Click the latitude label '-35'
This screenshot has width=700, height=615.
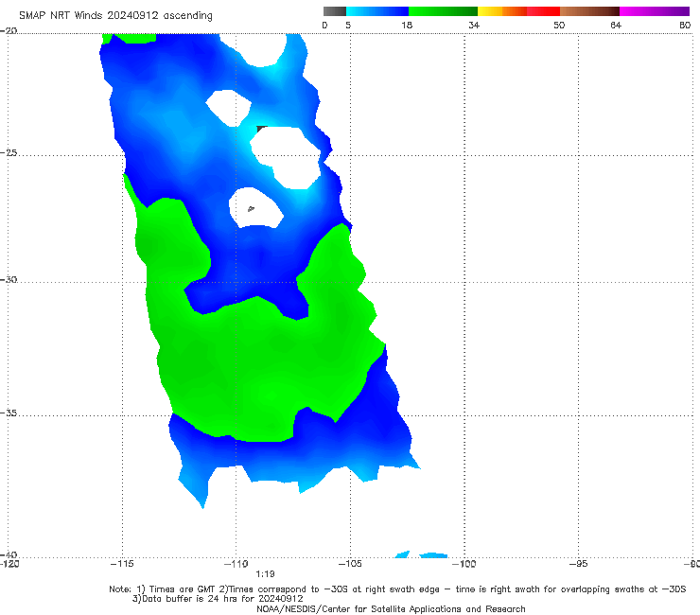(9, 413)
